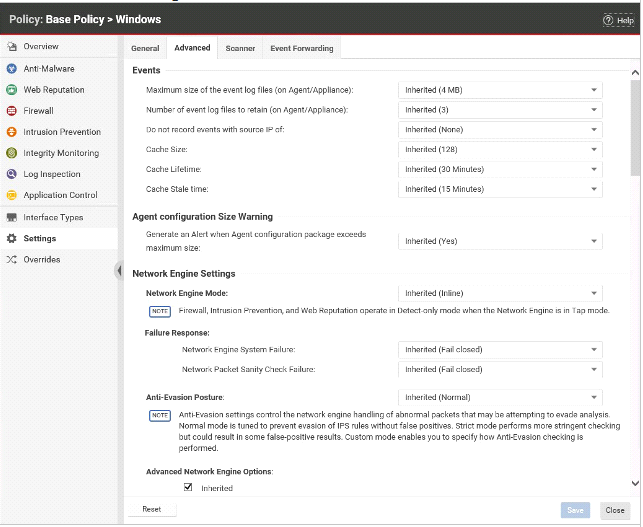Screen dimensions: 643x527
Task: Go to Intrusion Prevention icon
Action: pyautogui.click(x=12, y=132)
